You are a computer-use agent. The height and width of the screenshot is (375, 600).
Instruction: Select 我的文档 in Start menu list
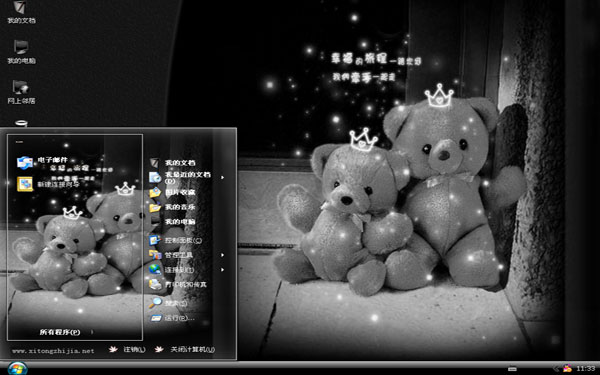(x=172, y=163)
